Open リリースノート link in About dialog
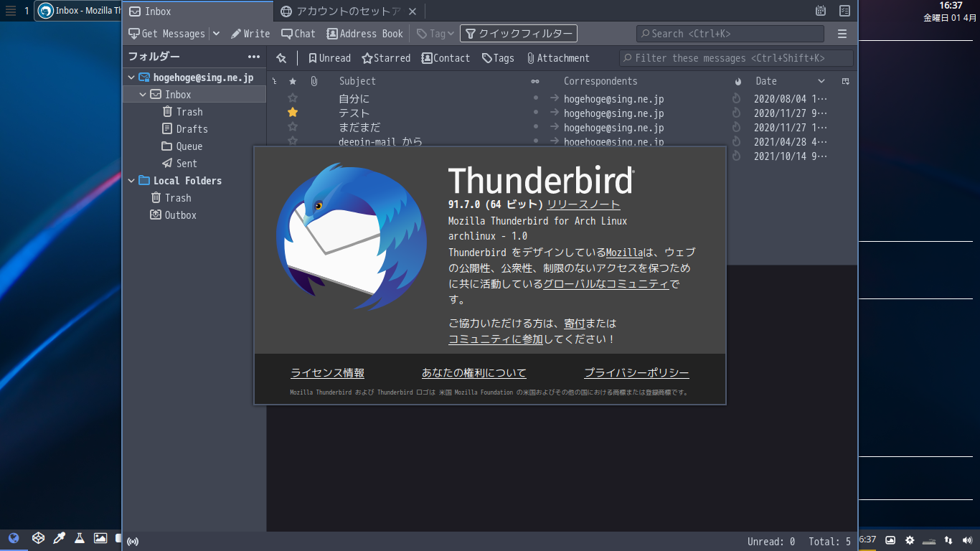The height and width of the screenshot is (551, 980). (583, 204)
